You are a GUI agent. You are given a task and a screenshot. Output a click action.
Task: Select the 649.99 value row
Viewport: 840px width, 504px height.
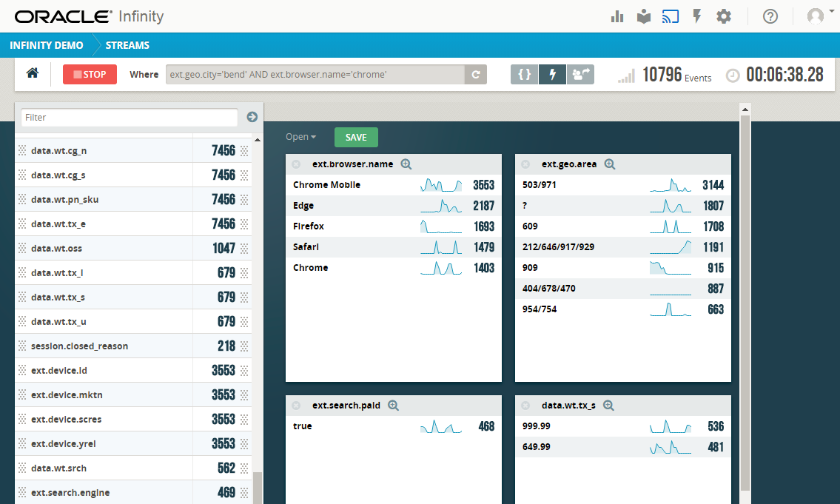(623, 447)
